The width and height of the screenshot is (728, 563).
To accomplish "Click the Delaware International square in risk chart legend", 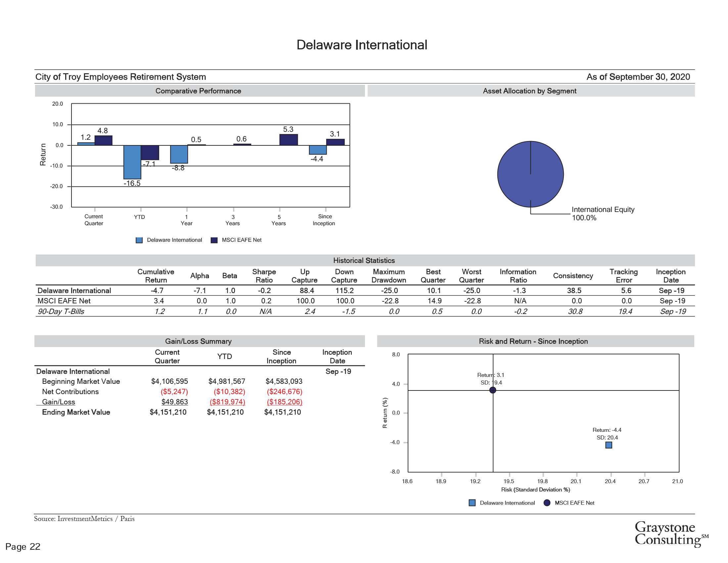I will (x=472, y=503).
